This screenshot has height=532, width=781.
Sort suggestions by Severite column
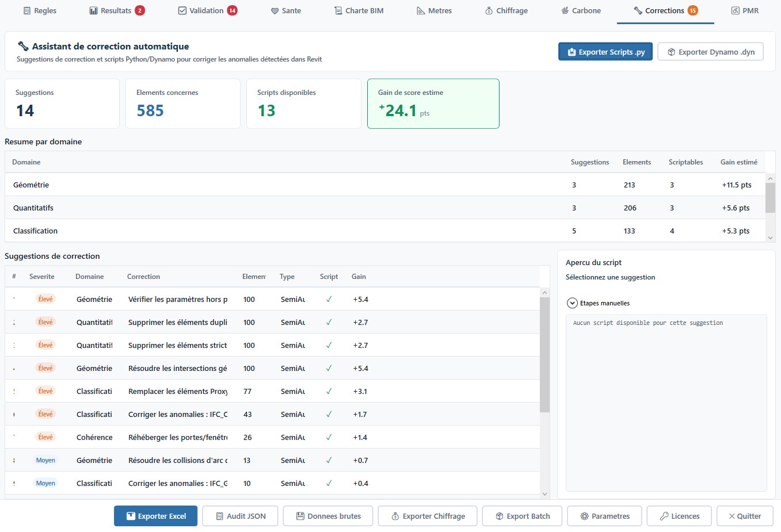click(x=42, y=277)
